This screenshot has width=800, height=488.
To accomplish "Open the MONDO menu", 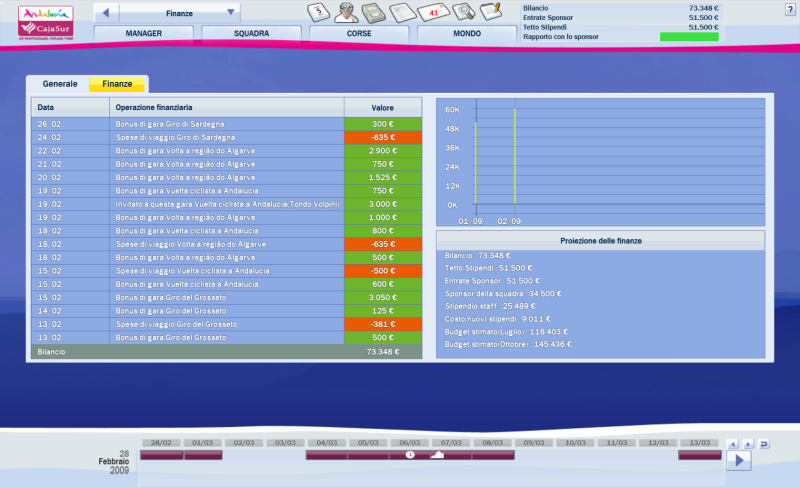I will point(467,33).
